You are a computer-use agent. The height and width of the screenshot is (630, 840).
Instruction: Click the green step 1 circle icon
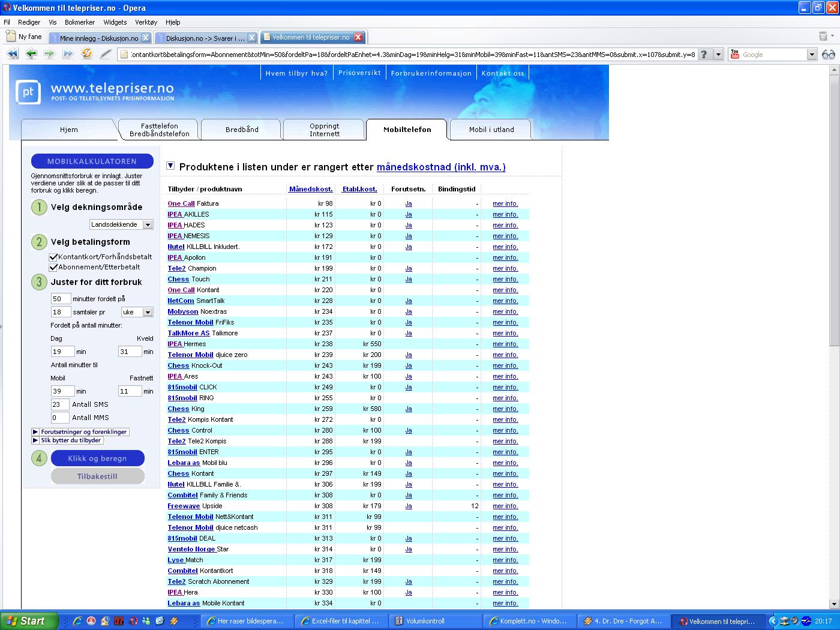[x=39, y=208]
